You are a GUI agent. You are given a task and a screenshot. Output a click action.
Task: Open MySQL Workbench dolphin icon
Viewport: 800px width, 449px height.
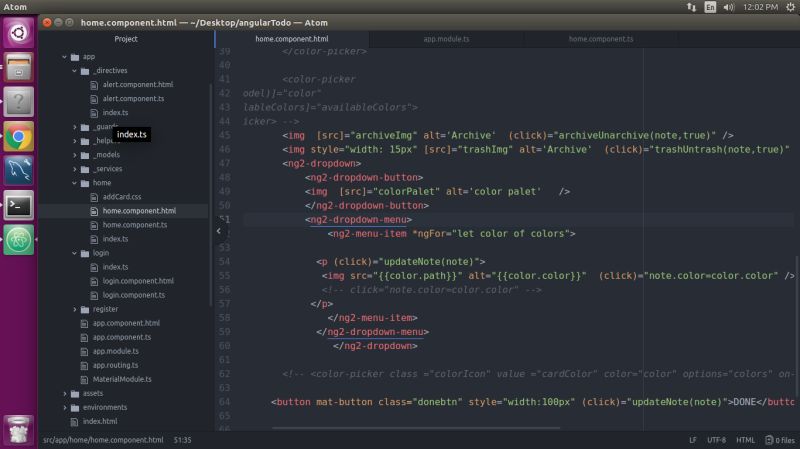tap(19, 171)
